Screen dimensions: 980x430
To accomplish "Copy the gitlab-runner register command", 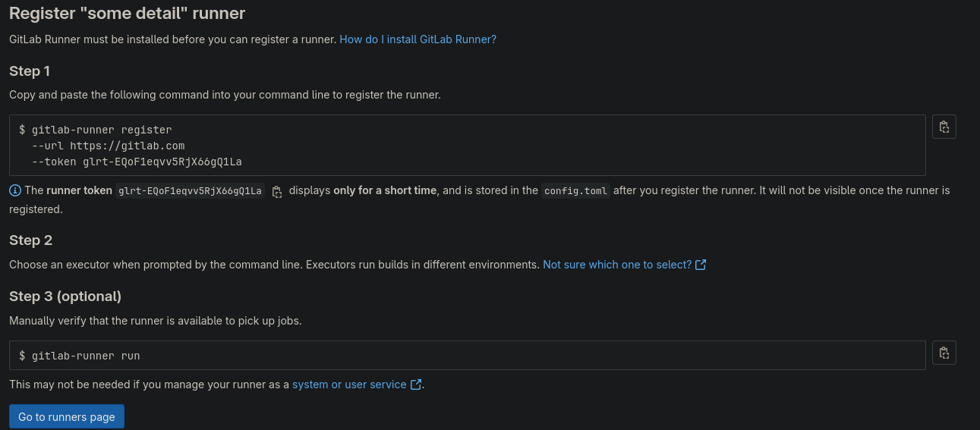I will click(x=944, y=127).
